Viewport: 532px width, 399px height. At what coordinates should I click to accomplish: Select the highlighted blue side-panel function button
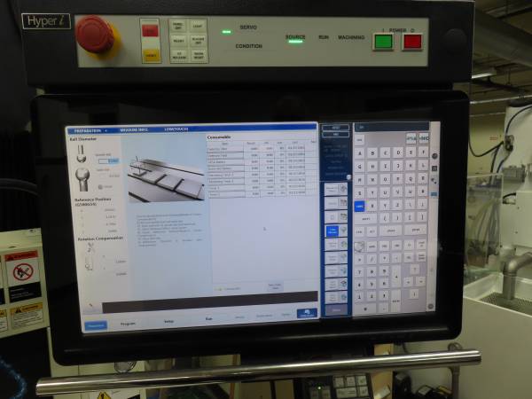332,231
